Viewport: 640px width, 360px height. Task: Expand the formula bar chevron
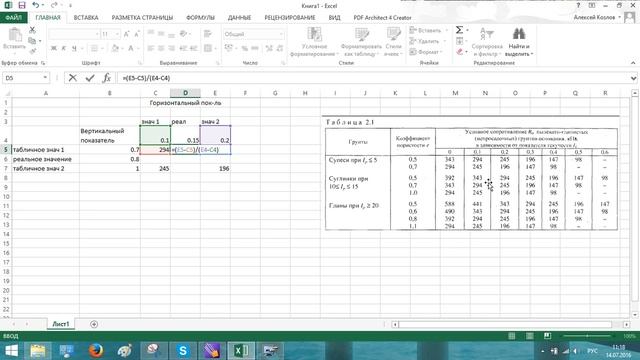coord(633,78)
